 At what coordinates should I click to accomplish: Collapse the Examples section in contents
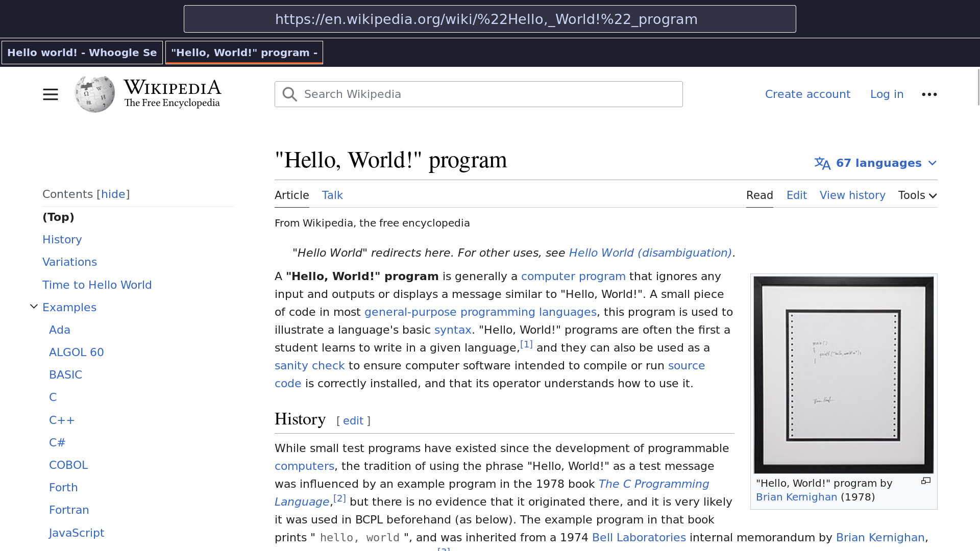point(34,307)
